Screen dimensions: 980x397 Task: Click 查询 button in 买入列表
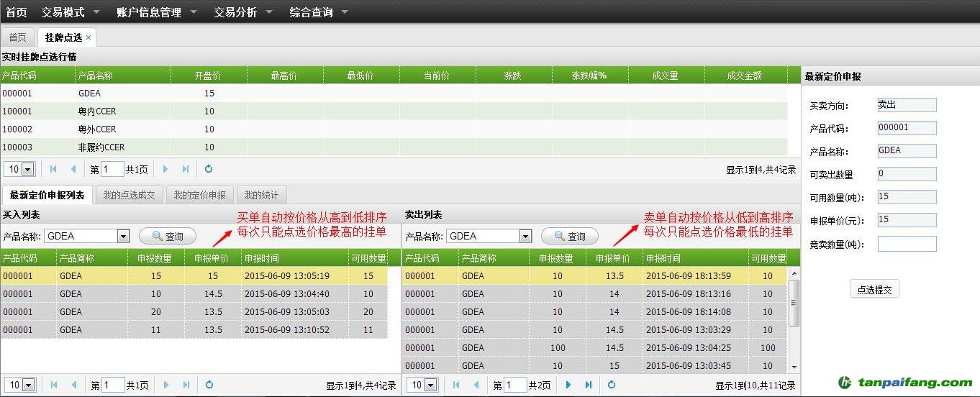point(168,236)
